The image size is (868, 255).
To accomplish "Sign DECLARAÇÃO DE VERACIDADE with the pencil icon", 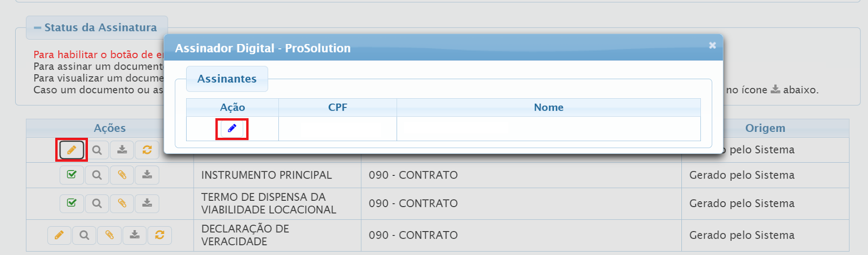I will point(59,235).
